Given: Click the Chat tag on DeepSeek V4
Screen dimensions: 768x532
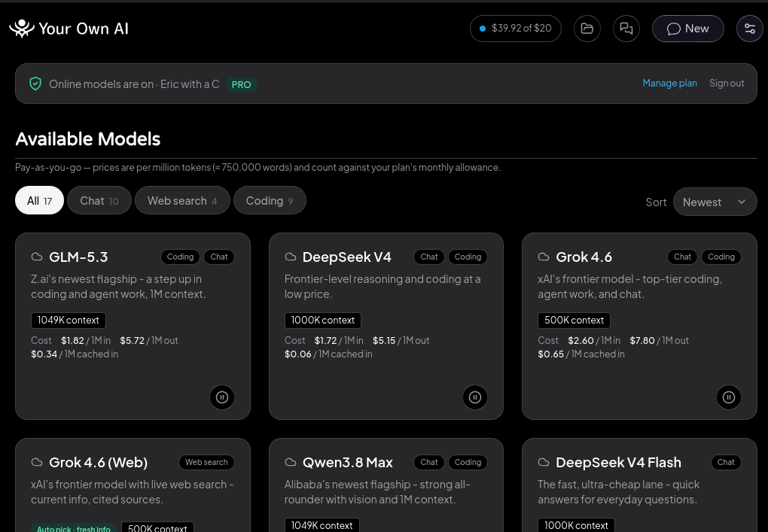Looking at the screenshot, I should [429, 257].
